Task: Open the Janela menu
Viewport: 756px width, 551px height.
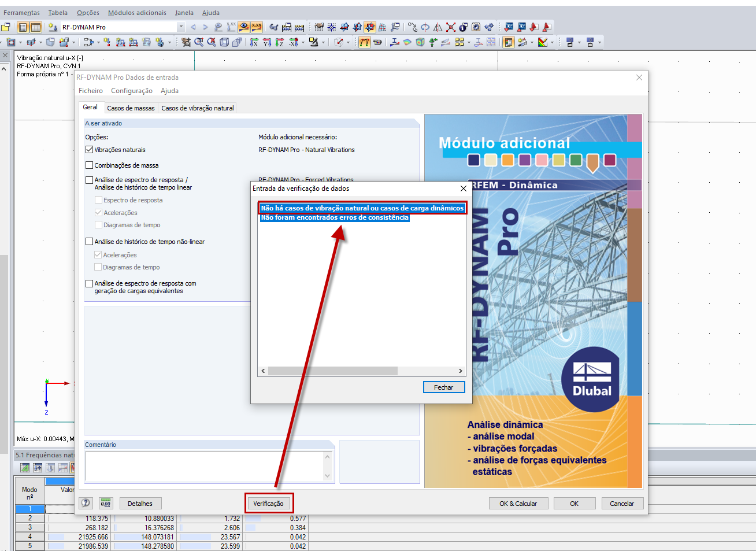Action: [184, 13]
